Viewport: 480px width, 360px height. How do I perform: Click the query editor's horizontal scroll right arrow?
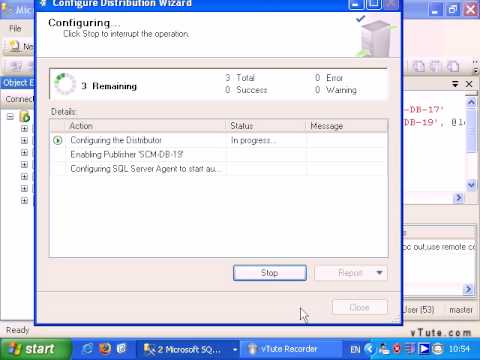click(x=459, y=198)
